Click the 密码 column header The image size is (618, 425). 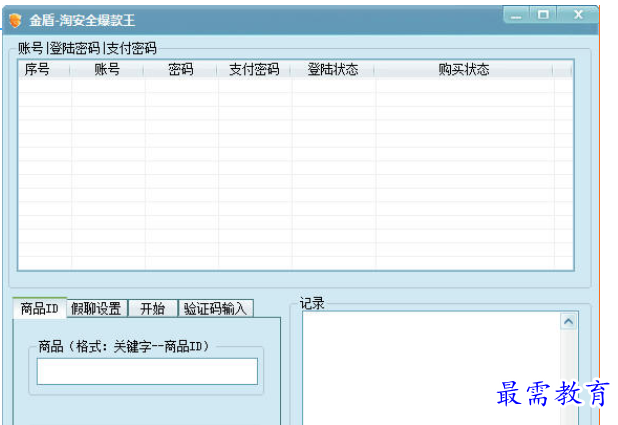click(x=181, y=69)
